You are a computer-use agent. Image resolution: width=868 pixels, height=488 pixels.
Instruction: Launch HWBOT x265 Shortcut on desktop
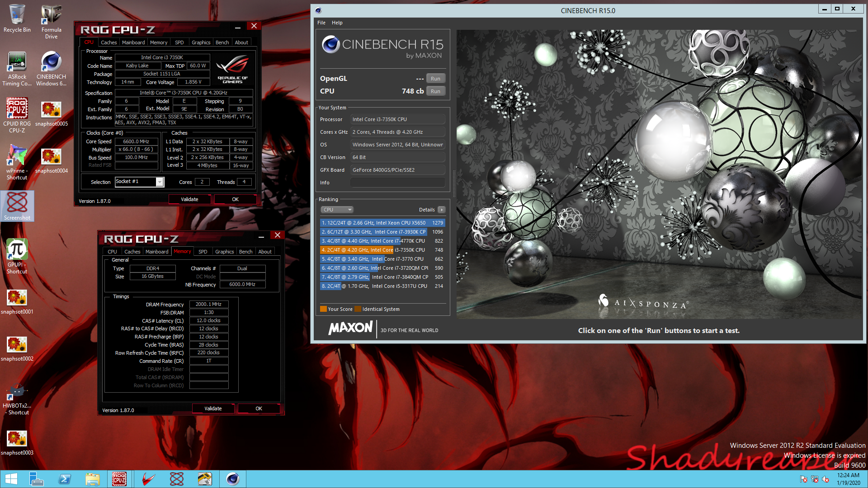17,399
